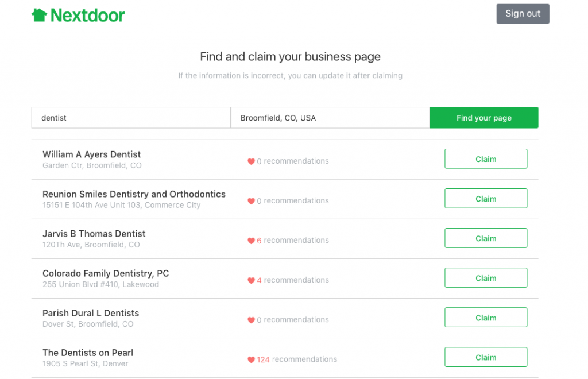Click heart icon for Colorado Family Dentistry
588x379 pixels.
pos(252,280)
